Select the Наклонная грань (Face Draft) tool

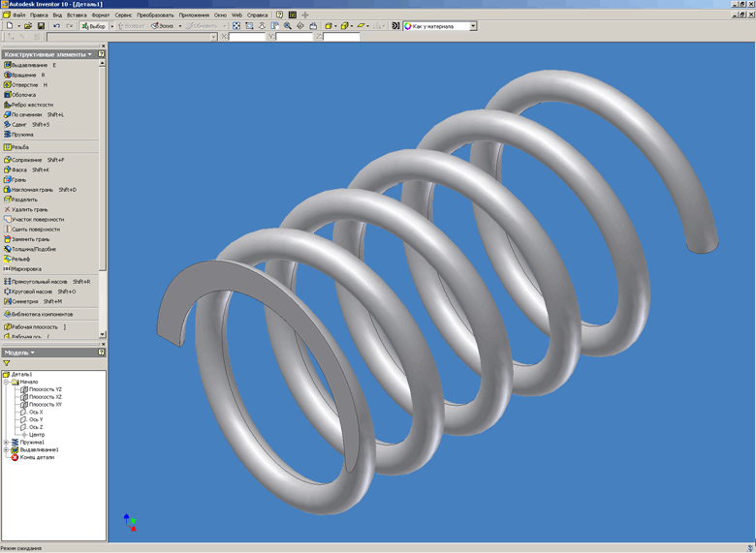40,189
